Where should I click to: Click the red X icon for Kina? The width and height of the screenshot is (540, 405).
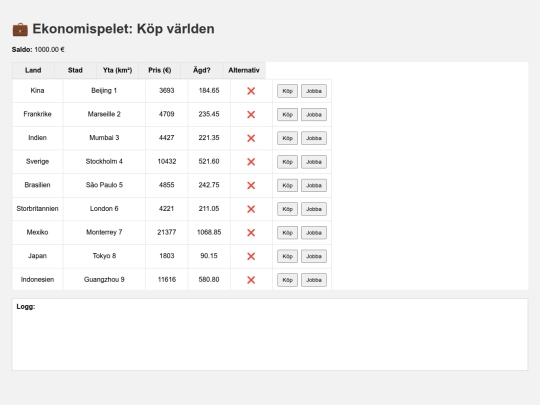coord(251,91)
